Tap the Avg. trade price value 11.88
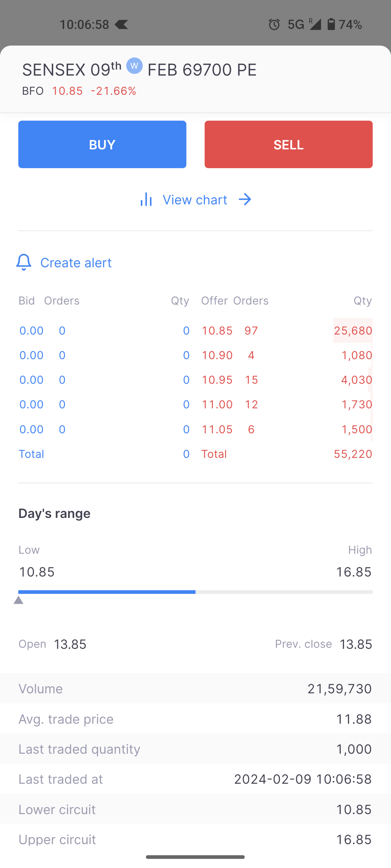This screenshot has width=391, height=868. point(354,719)
